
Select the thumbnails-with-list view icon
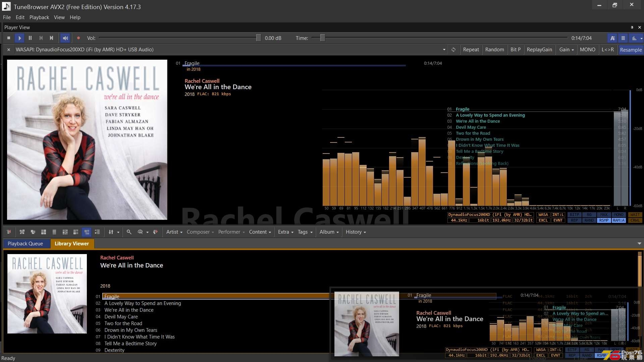(76, 232)
